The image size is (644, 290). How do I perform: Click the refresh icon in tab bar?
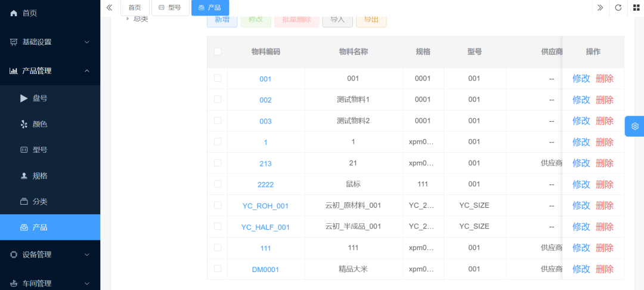pos(618,8)
